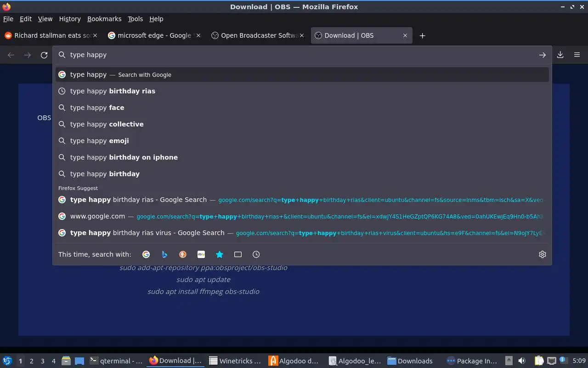Open the Firefox downloads panel

pyautogui.click(x=560, y=55)
